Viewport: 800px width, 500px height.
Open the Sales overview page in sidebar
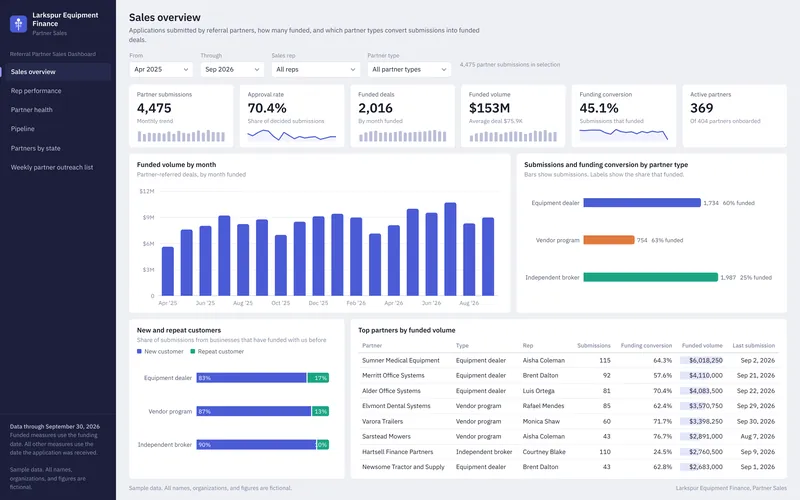56,72
